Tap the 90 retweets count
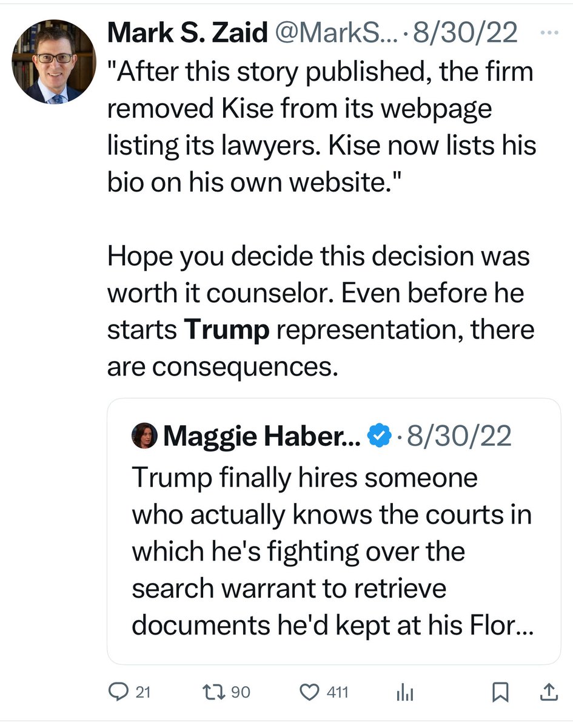Viewport: 573px width, 728px height. coord(240,692)
